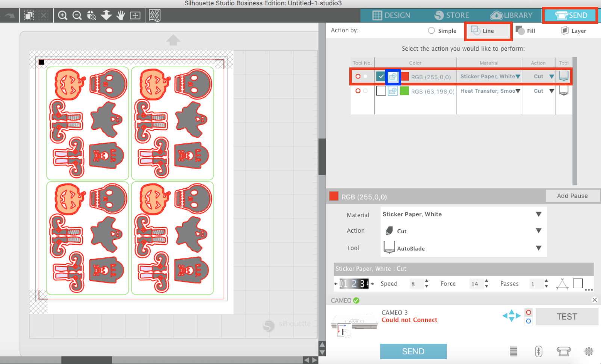
Task: Select tool 2 in the green row
Action: coord(365,91)
